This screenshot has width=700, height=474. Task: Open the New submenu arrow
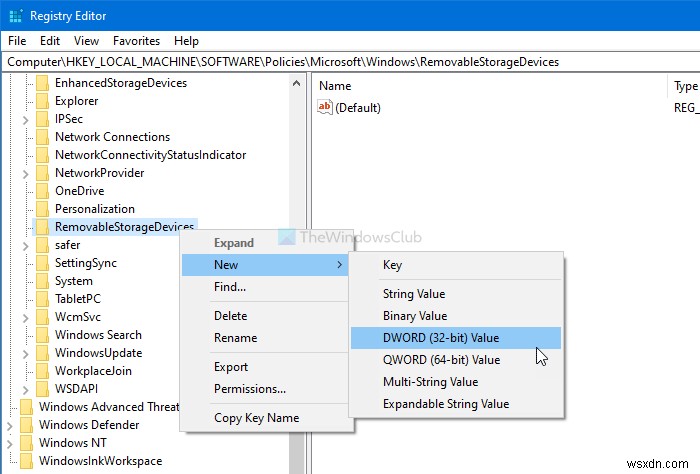[x=340, y=265]
